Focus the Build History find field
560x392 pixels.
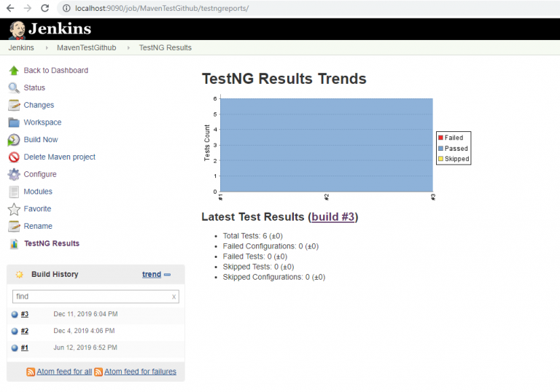96,297
